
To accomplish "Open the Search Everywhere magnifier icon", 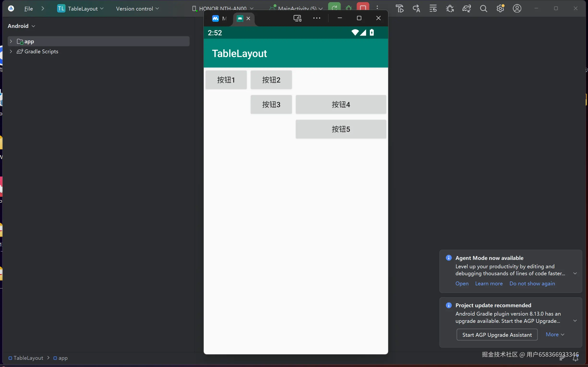I will (484, 9).
